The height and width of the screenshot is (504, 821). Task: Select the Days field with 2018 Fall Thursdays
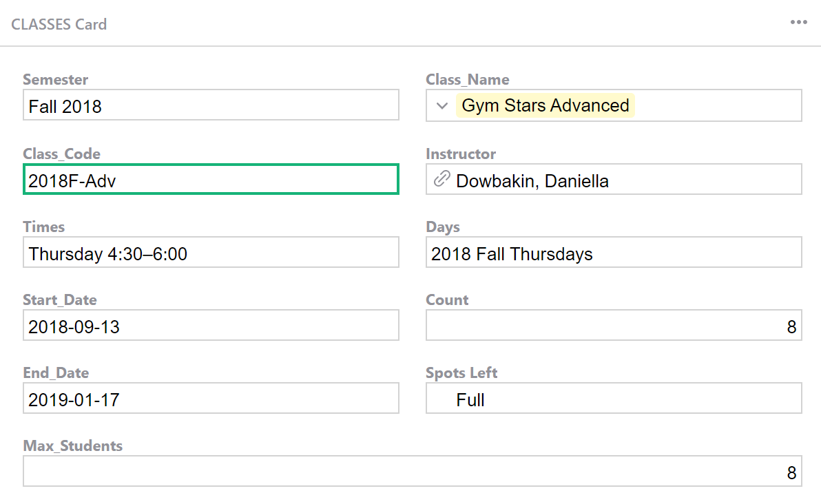(613, 253)
